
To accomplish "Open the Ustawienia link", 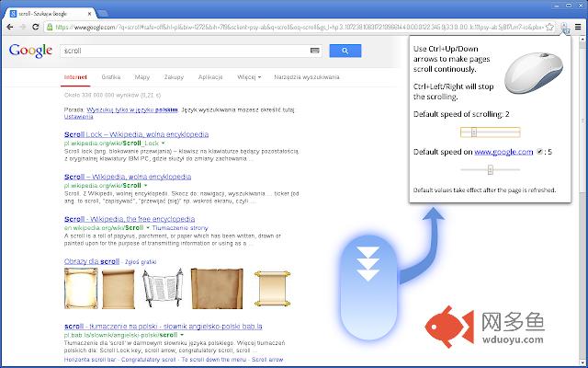I will 79,117.
